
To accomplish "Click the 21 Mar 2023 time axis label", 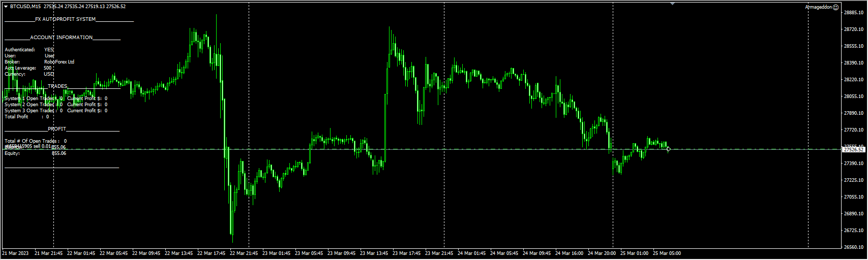I will pyautogui.click(x=16, y=253).
